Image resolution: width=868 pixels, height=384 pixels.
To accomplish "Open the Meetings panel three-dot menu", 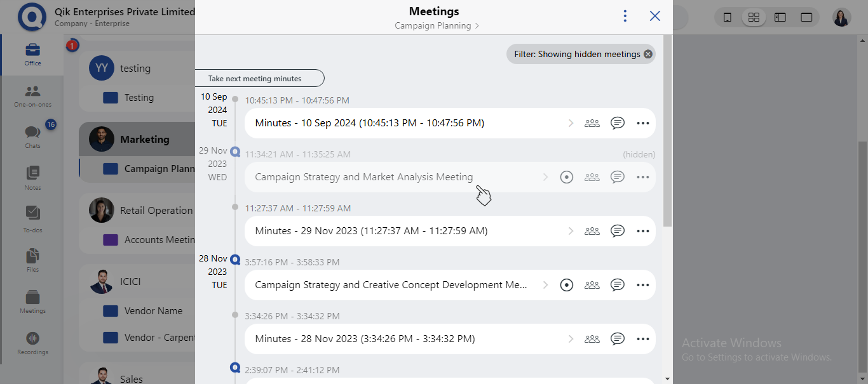I will tap(625, 15).
